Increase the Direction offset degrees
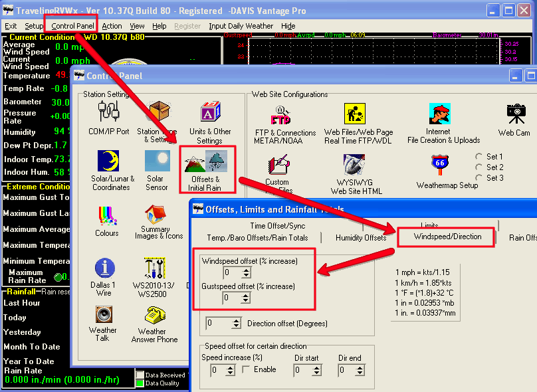The width and height of the screenshot is (537, 392). click(236, 321)
